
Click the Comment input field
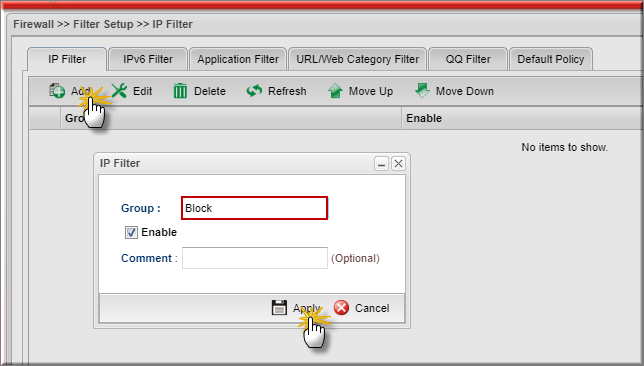pyautogui.click(x=255, y=258)
